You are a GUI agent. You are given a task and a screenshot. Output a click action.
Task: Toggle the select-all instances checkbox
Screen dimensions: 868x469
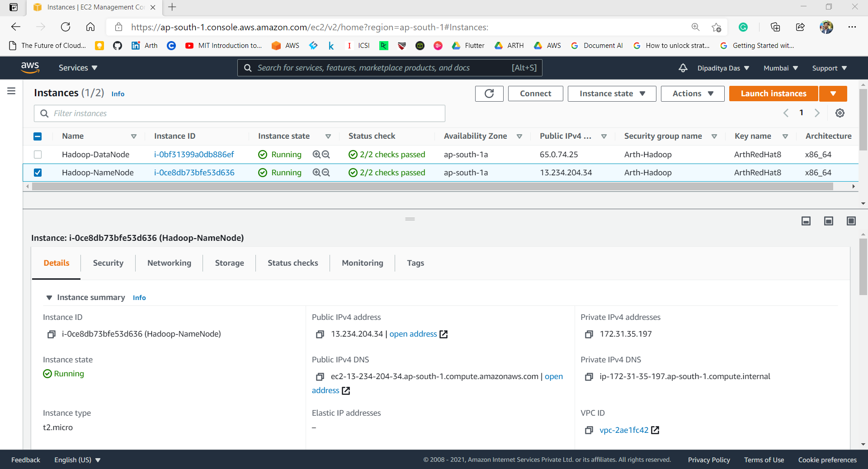pos(38,136)
